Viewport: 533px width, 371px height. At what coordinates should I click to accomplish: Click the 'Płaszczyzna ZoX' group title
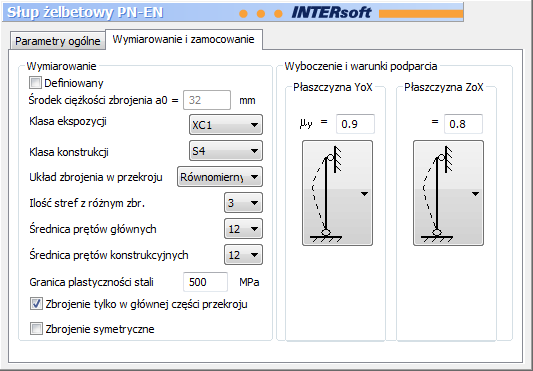click(444, 87)
